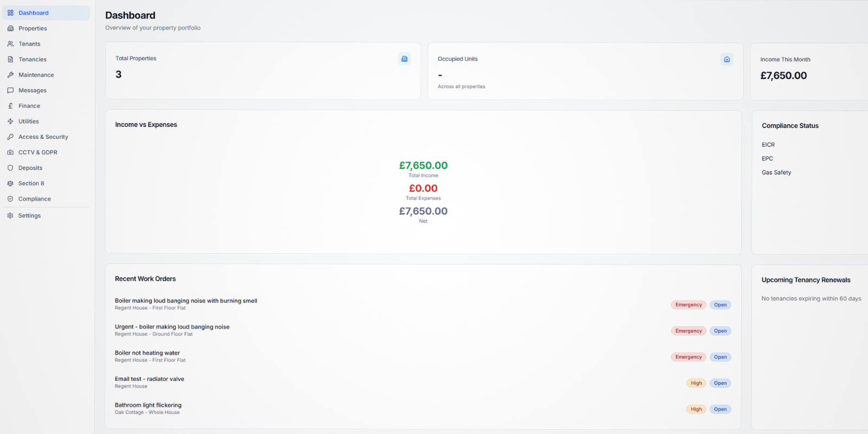Viewport: 868px width, 434px height.
Task: Click the Dashboard grid icon in sidebar
Action: pyautogui.click(x=10, y=13)
